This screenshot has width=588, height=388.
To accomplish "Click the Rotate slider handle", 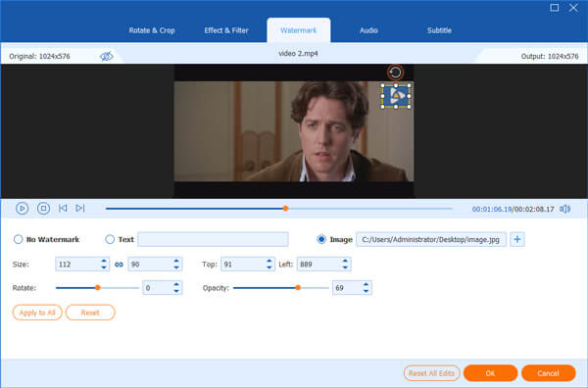I will coord(97,287).
